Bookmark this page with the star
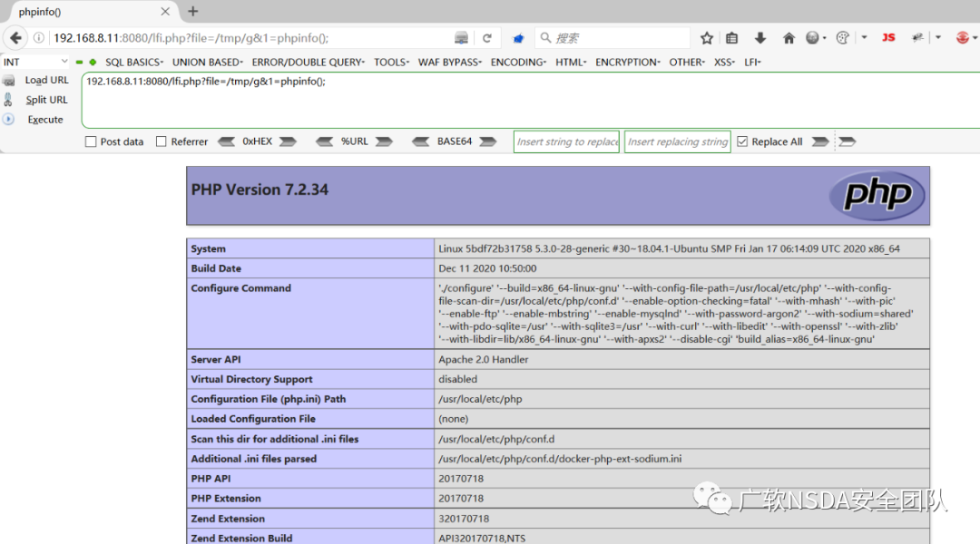The width and height of the screenshot is (980, 544). pos(707,38)
